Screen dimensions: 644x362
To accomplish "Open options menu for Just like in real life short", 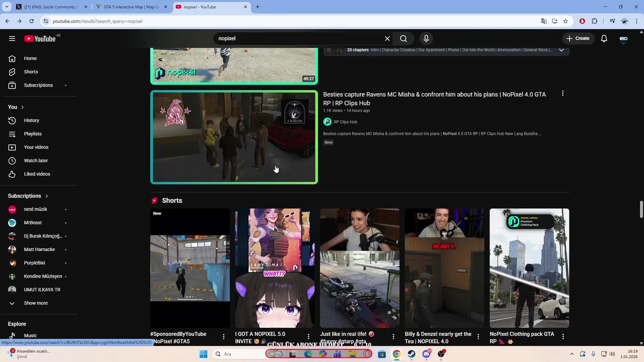I will tap(393, 336).
